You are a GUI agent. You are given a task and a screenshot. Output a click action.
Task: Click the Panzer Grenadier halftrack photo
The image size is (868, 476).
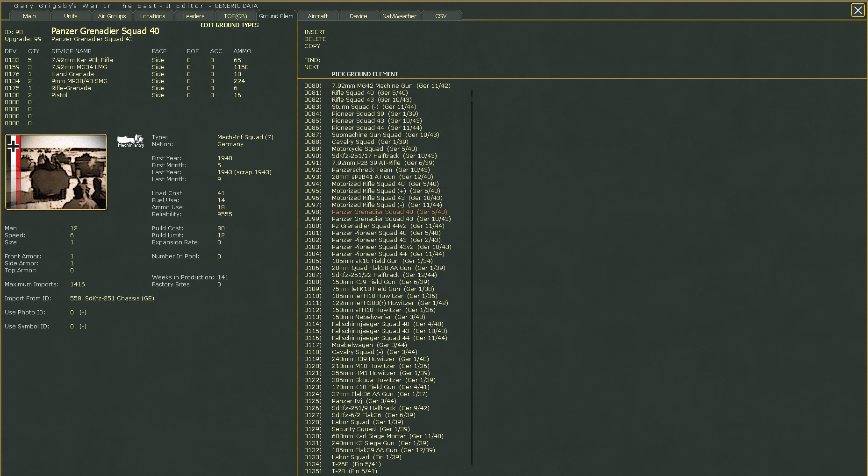click(56, 172)
